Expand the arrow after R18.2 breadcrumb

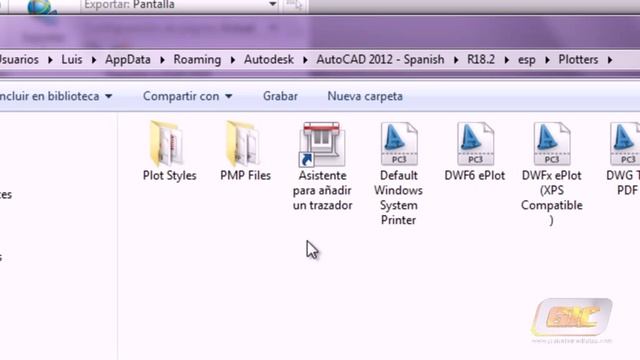click(x=507, y=60)
